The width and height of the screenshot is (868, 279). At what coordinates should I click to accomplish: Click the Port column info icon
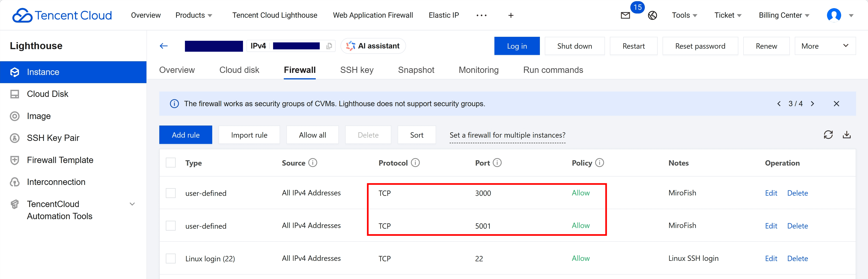(497, 163)
